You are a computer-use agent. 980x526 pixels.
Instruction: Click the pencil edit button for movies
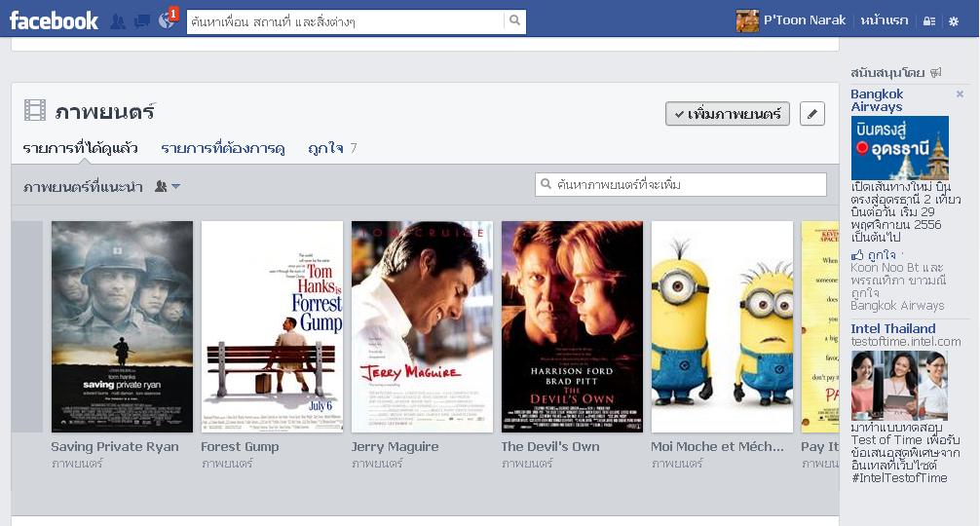click(811, 114)
